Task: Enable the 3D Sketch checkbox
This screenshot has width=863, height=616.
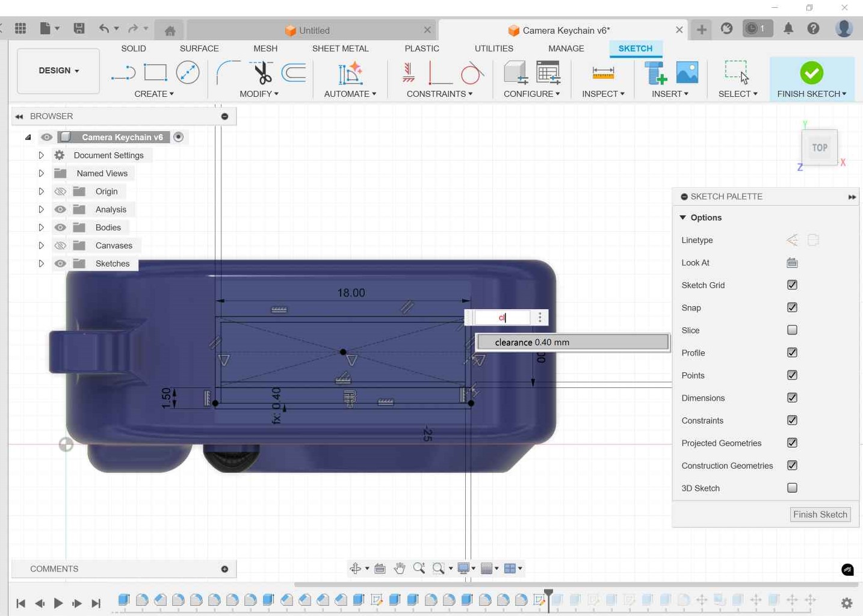Action: coord(792,488)
